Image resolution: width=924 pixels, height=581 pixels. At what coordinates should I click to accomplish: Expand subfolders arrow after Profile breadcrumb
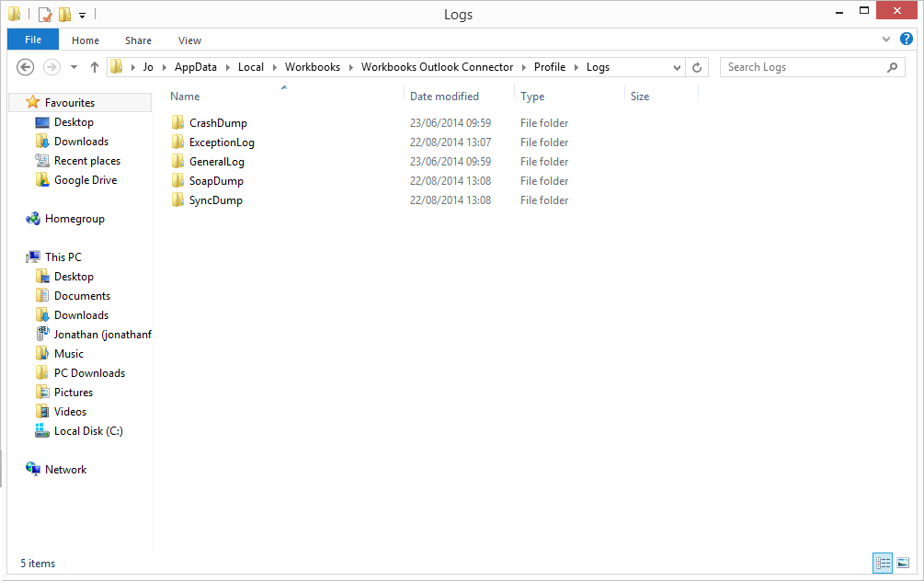pos(576,67)
